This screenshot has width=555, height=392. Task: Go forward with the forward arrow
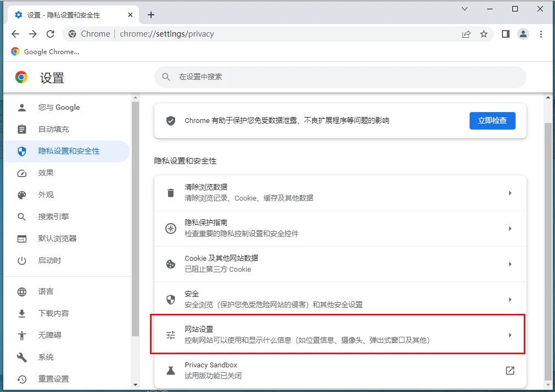[x=33, y=34]
